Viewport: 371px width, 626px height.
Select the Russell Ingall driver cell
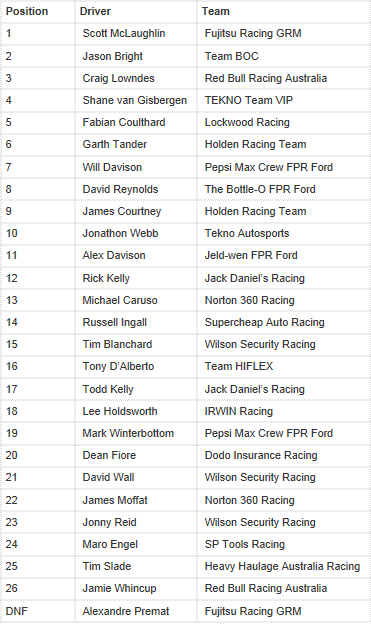tap(136, 322)
